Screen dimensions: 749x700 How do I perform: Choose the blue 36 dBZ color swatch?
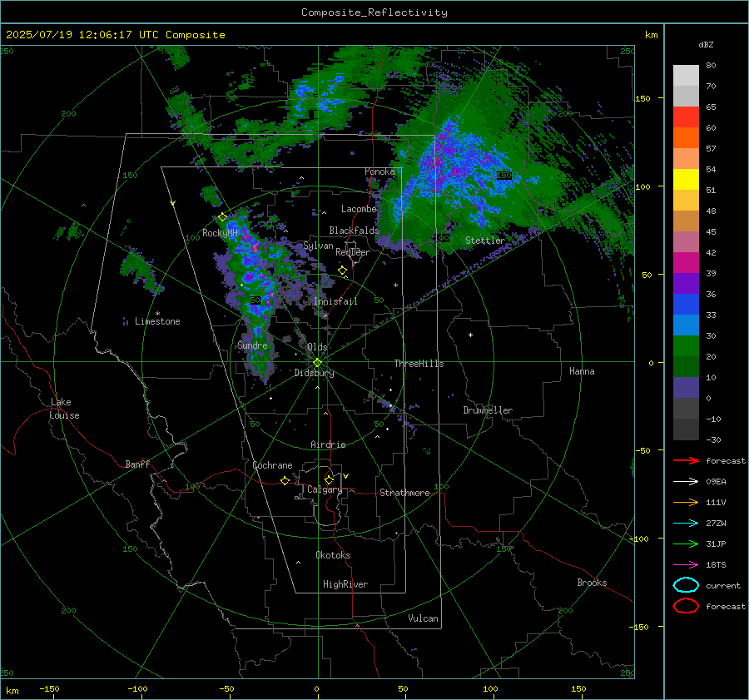pyautogui.click(x=686, y=304)
